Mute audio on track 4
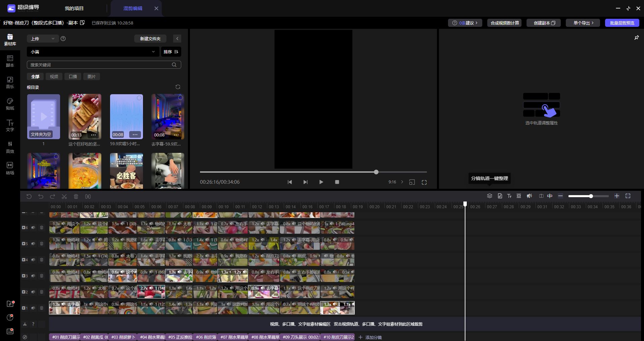 tap(33, 260)
